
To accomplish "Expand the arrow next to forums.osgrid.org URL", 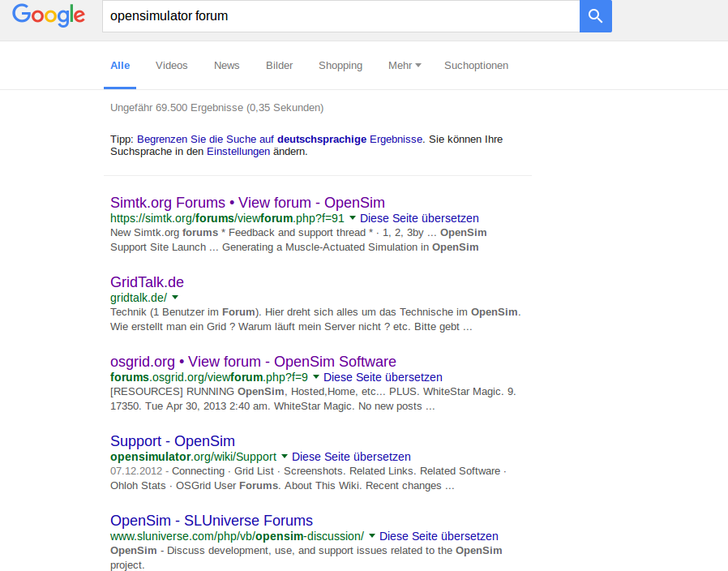I will click(x=316, y=377).
